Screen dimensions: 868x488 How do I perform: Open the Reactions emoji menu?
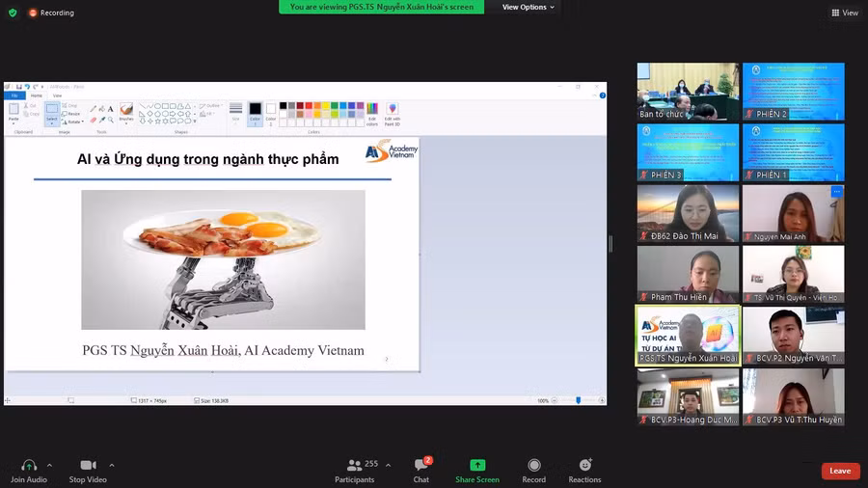point(584,466)
